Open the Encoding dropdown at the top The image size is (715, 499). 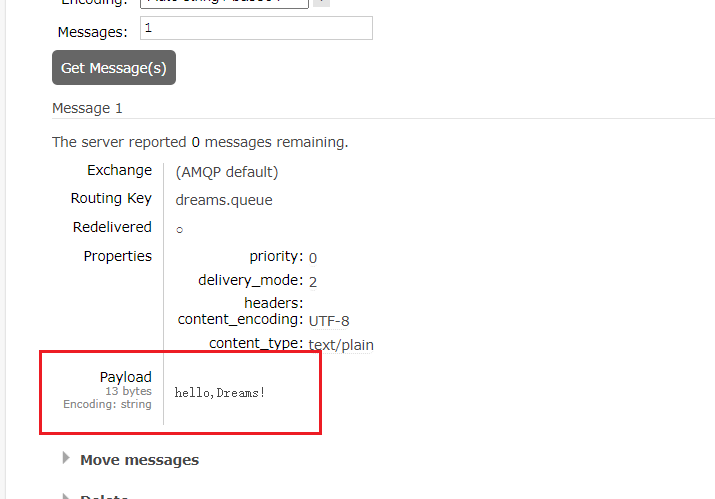click(224, 3)
